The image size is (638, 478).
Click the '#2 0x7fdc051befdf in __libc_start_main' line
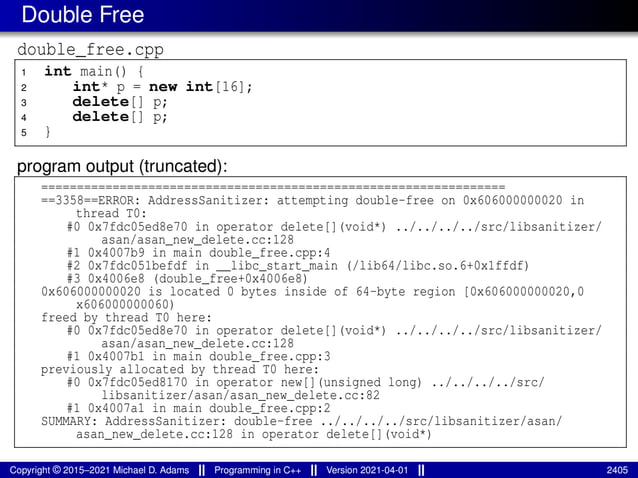click(x=298, y=266)
